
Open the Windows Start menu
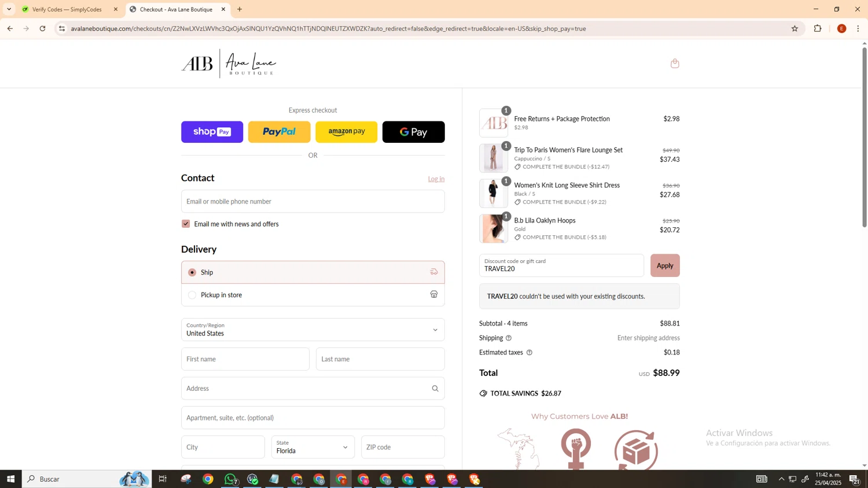(x=10, y=479)
